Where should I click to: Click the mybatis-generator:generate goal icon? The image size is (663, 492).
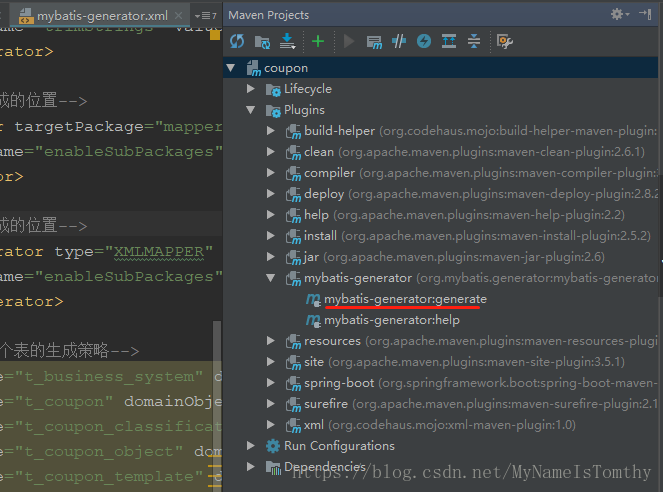coord(313,299)
